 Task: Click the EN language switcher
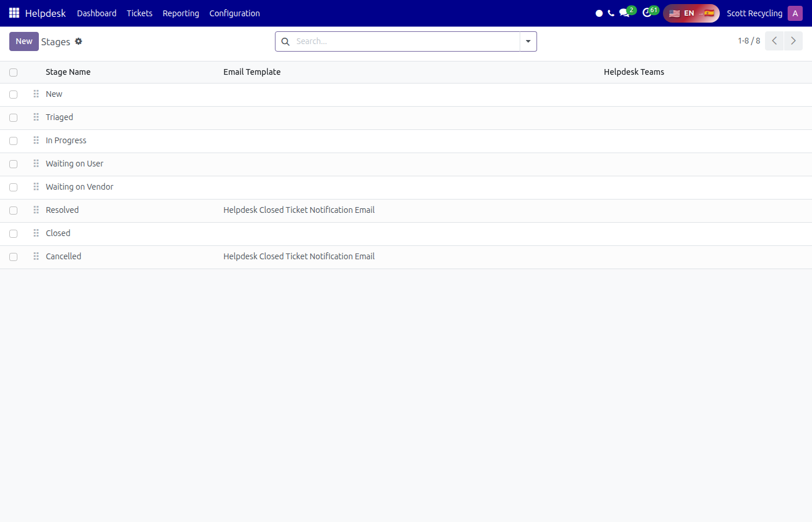[691, 13]
